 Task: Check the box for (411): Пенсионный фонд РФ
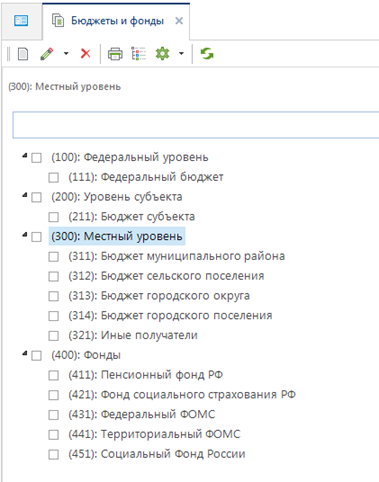point(53,375)
